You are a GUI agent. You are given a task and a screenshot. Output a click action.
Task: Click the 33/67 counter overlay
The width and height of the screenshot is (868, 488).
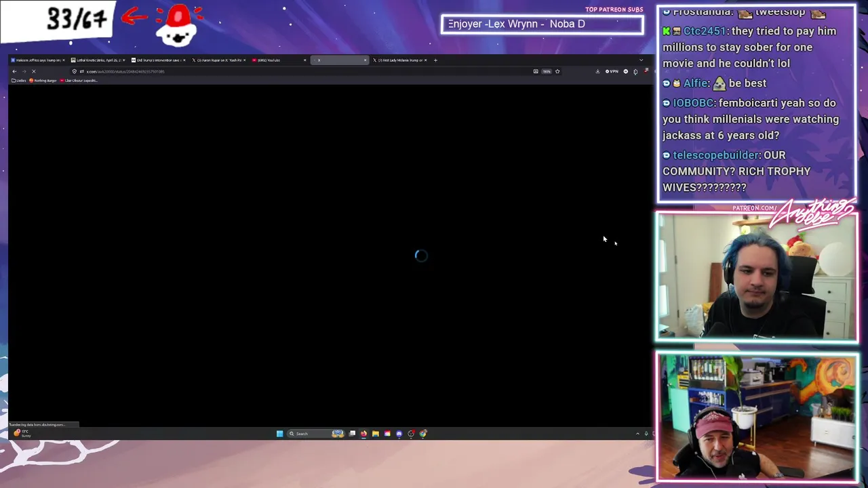point(77,19)
